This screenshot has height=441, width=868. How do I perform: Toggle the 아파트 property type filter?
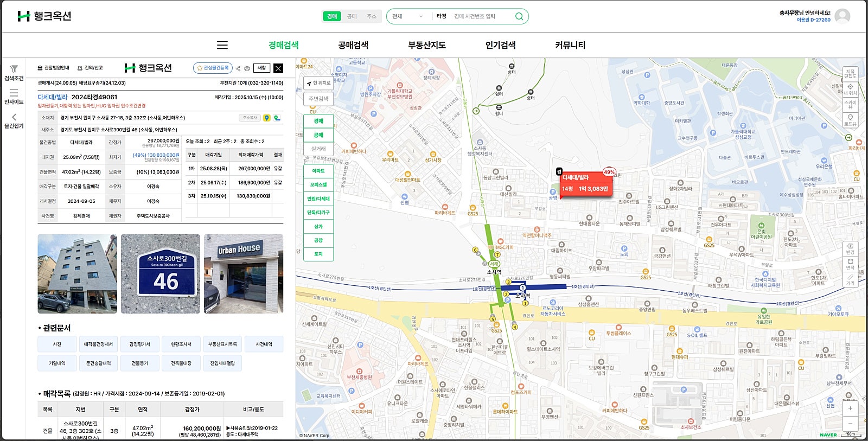(x=318, y=171)
